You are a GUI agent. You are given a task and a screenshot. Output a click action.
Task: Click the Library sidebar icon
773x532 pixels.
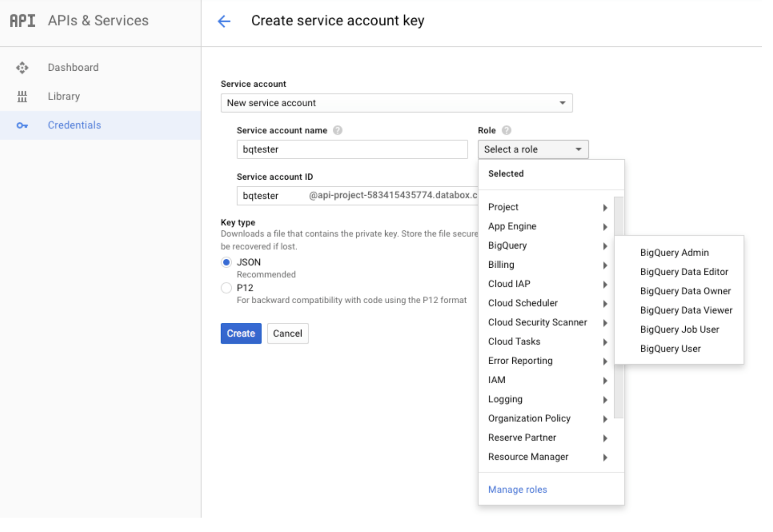pos(22,97)
